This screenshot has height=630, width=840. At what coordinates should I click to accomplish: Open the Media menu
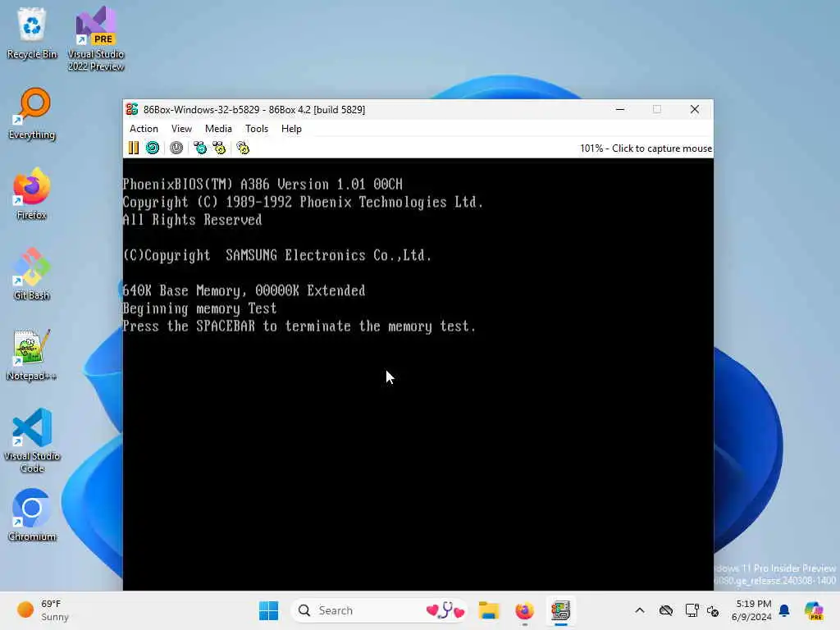click(x=218, y=129)
